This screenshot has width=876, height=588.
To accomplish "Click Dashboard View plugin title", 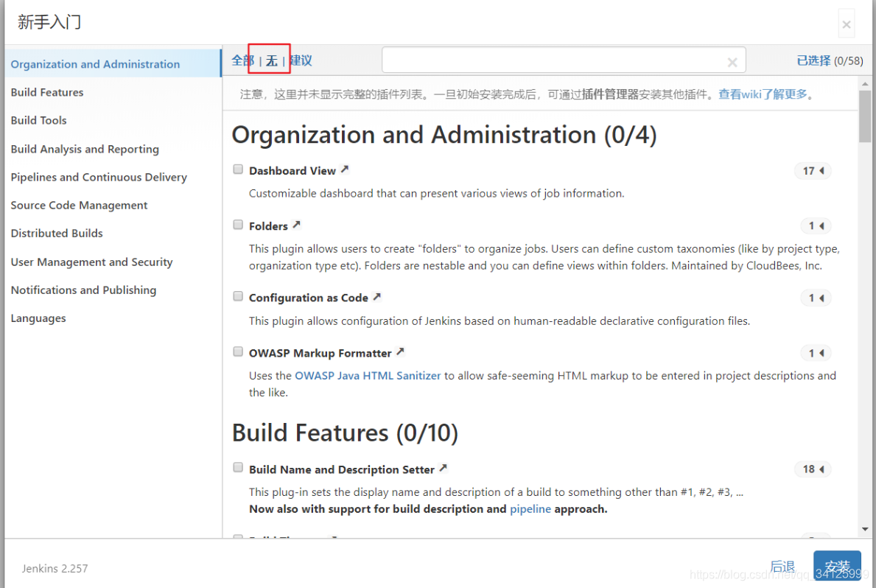I will click(x=292, y=170).
